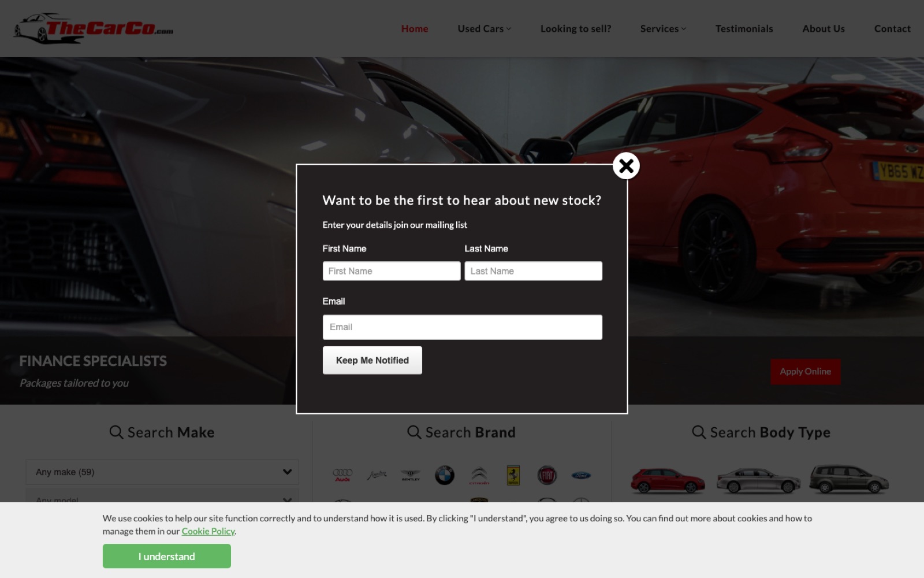The height and width of the screenshot is (578, 924).
Task: Select the BMW brand logo
Action: tap(445, 475)
